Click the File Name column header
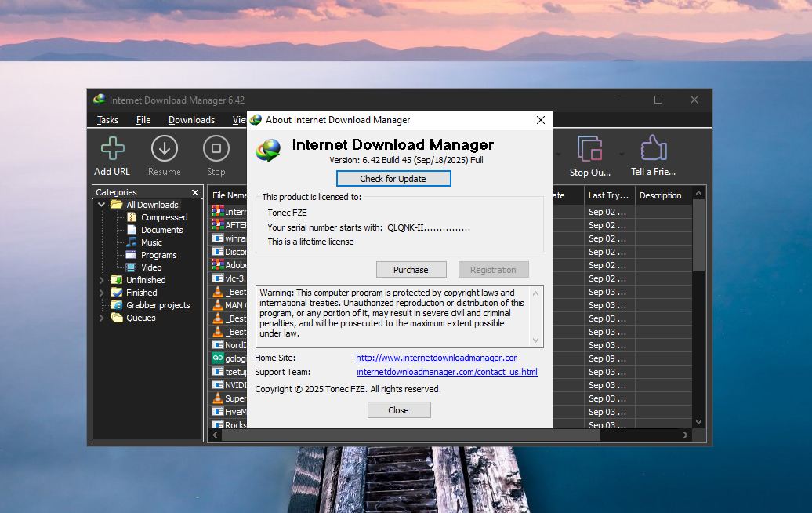The image size is (812, 513). 229,195
